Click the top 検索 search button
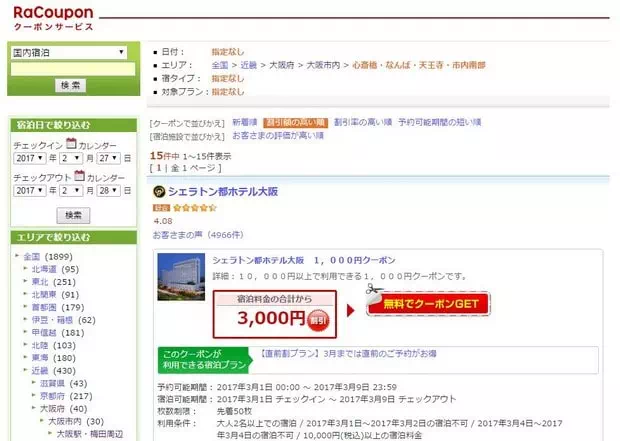This screenshot has width=620, height=441. [70, 85]
